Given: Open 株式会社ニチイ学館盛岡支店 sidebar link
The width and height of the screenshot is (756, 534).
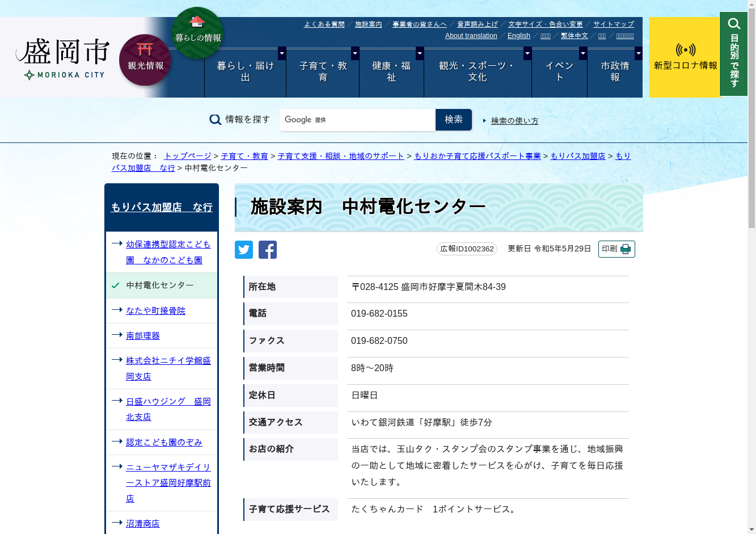Looking at the screenshot, I should (x=168, y=368).
